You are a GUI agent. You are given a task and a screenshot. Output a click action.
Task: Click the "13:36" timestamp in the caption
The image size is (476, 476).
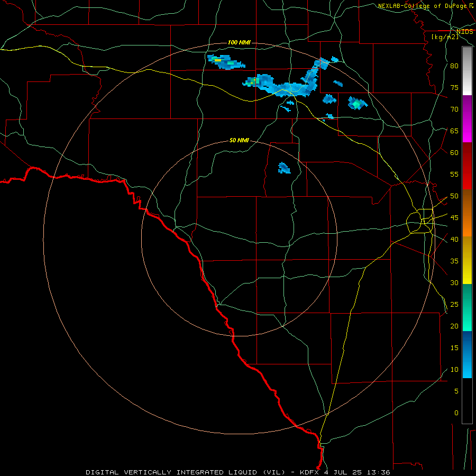point(378,472)
